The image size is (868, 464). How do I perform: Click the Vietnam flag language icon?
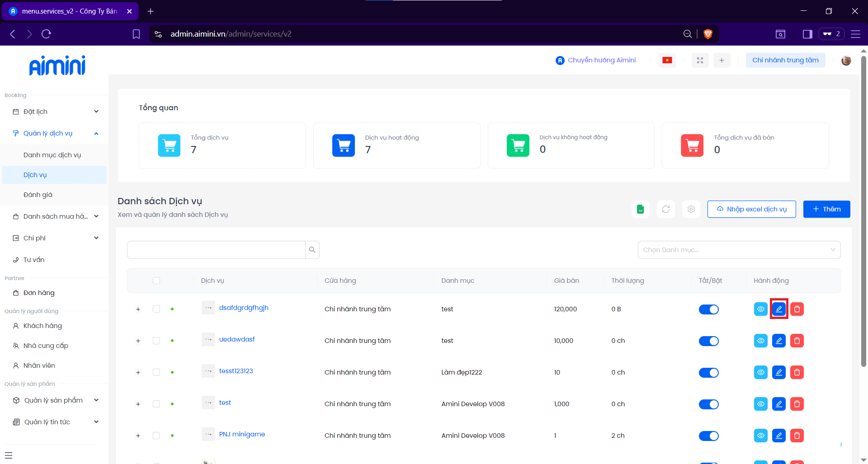point(667,60)
